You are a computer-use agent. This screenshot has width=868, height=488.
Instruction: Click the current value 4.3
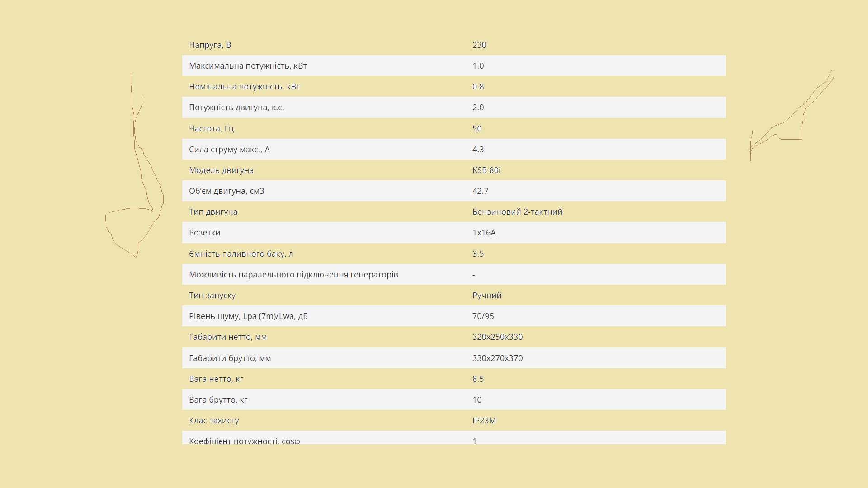click(478, 150)
